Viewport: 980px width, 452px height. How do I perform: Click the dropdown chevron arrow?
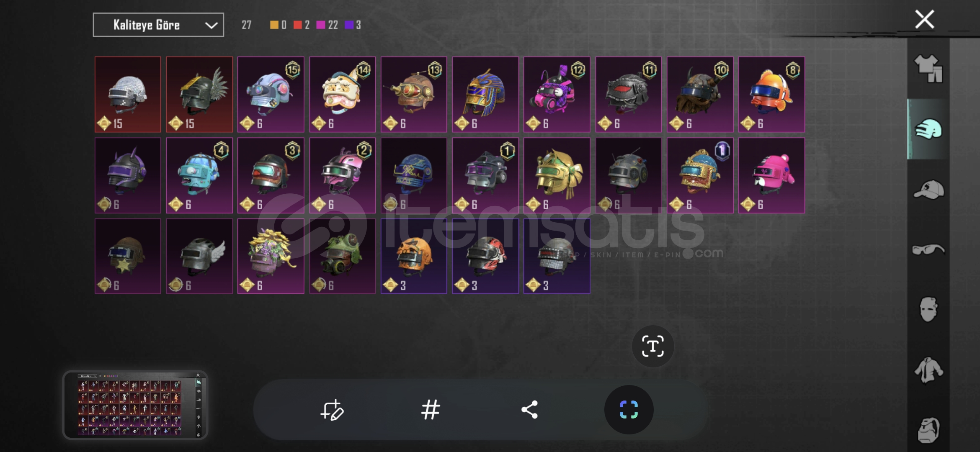(211, 26)
